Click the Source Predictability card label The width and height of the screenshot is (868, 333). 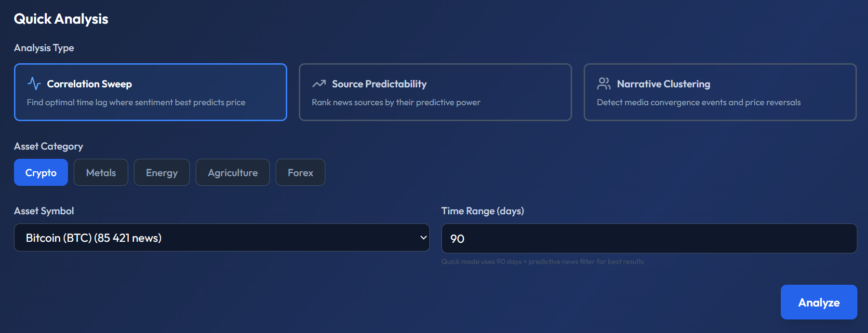click(379, 83)
